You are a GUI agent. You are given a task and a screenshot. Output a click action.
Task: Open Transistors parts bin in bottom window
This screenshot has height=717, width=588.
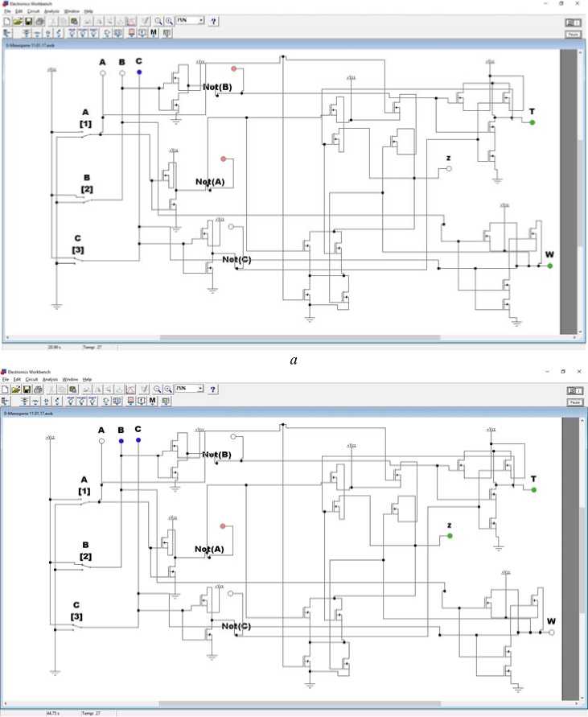(x=57, y=401)
